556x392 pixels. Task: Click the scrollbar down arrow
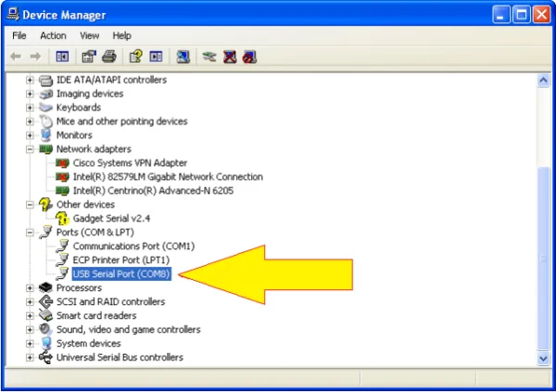pos(544,357)
